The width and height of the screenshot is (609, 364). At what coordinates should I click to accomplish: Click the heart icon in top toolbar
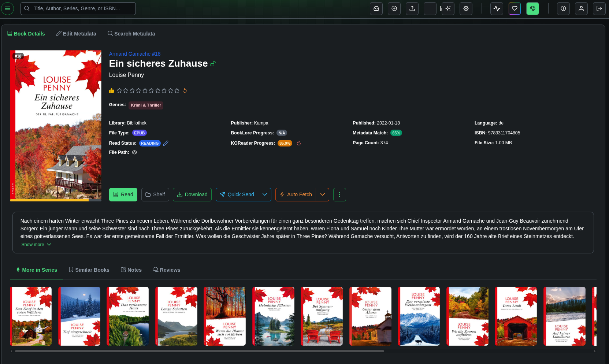(x=515, y=8)
